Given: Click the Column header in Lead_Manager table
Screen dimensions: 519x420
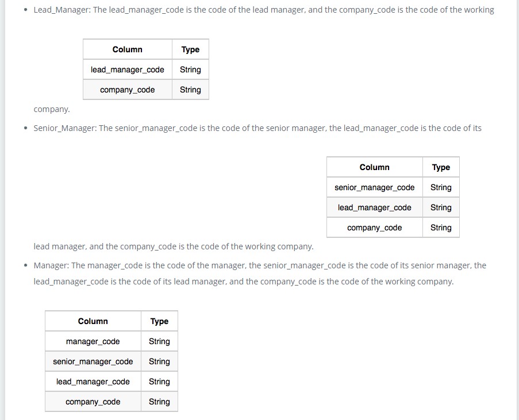Looking at the screenshot, I should [x=127, y=49].
